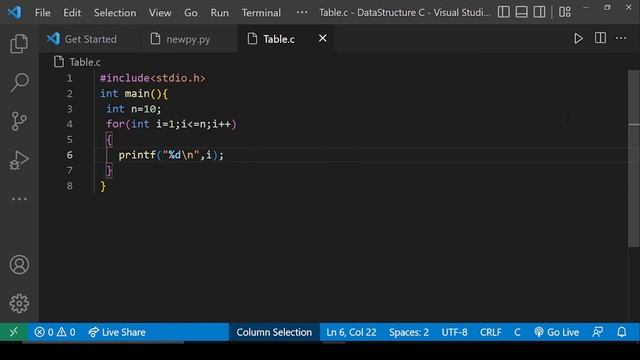This screenshot has width=640, height=360.
Task: Show hidden menu items ellipsis
Action: [x=302, y=12]
